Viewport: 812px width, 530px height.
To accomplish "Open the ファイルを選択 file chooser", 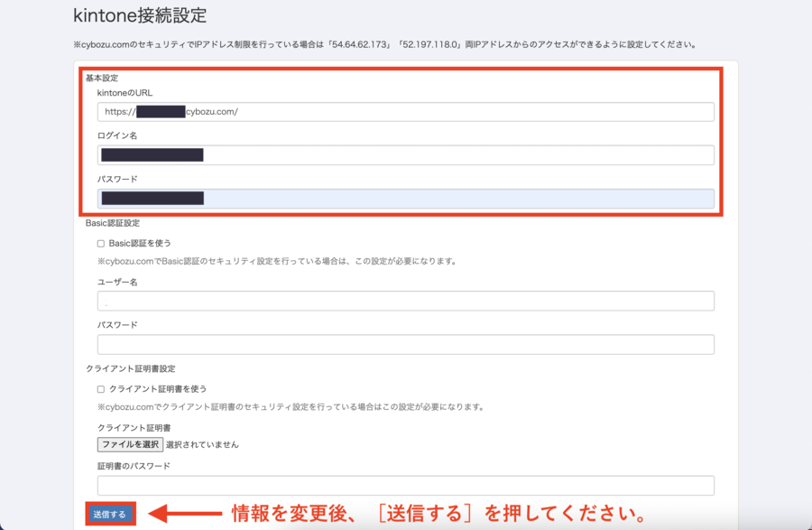I will [130, 444].
